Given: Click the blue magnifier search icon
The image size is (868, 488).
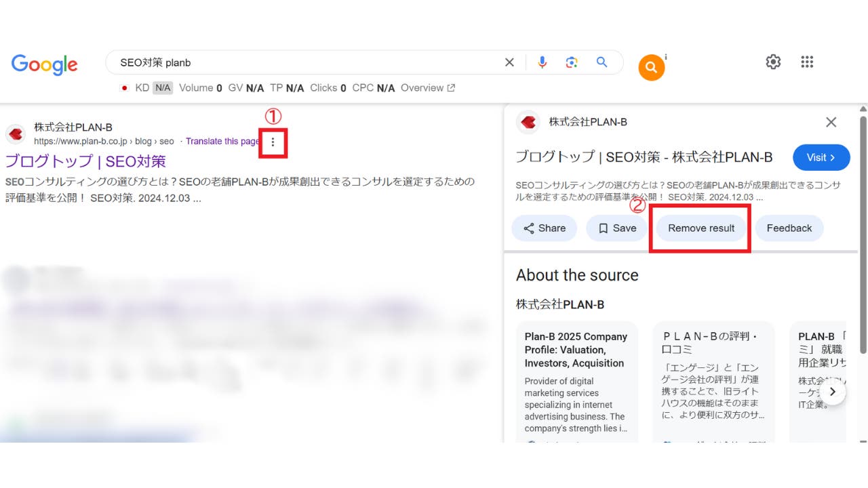Looking at the screenshot, I should click(601, 62).
